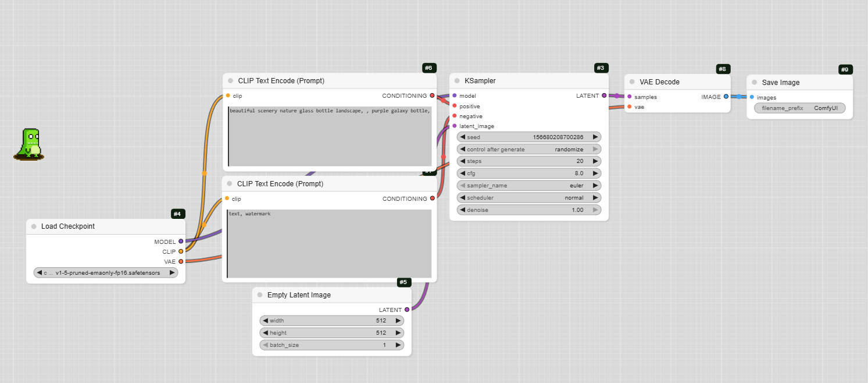Click the VAE Decode collapse dot
Screen dimensions: 868x383
632,82
